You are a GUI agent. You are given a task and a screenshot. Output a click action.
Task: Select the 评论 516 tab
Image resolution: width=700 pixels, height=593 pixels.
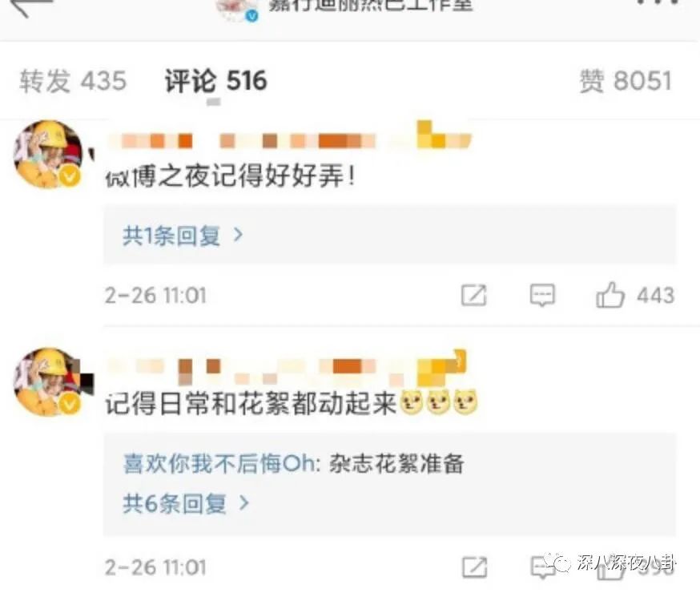coord(216,81)
